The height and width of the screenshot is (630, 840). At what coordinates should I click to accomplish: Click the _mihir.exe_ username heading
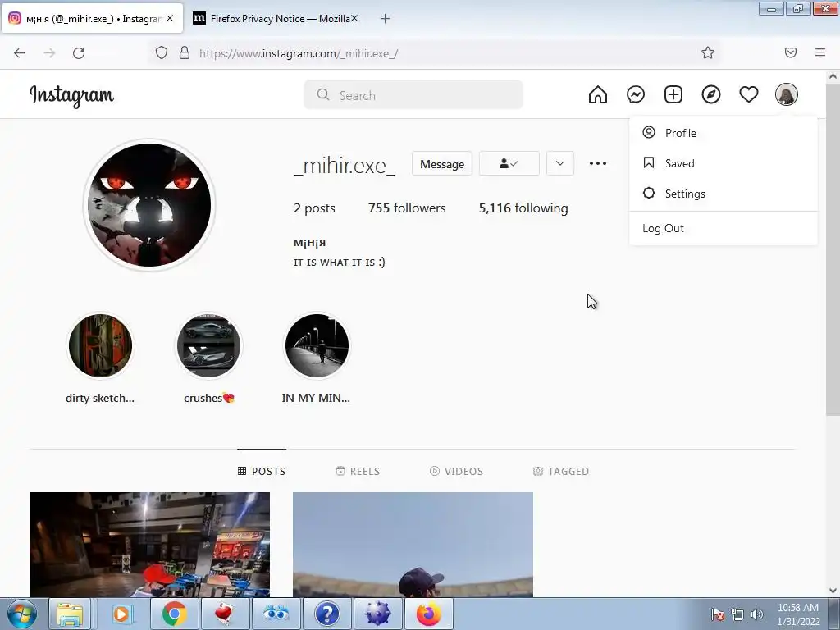(x=345, y=165)
